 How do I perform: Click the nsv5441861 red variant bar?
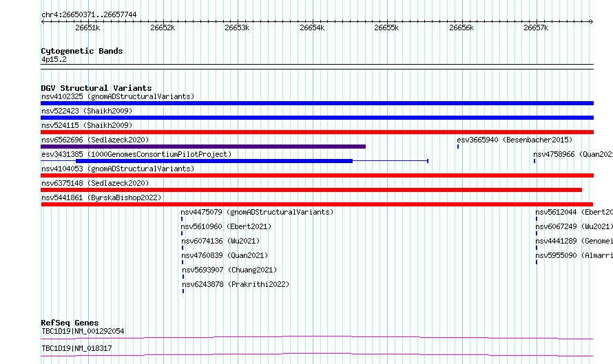pos(317,204)
